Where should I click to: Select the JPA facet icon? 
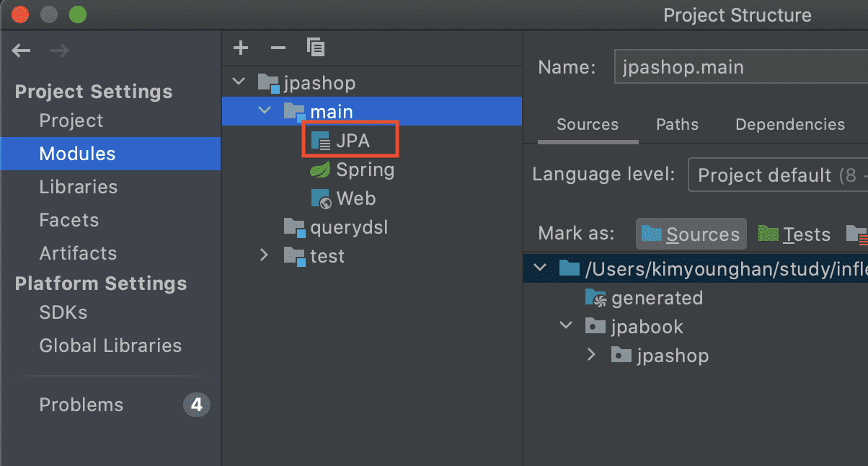321,141
